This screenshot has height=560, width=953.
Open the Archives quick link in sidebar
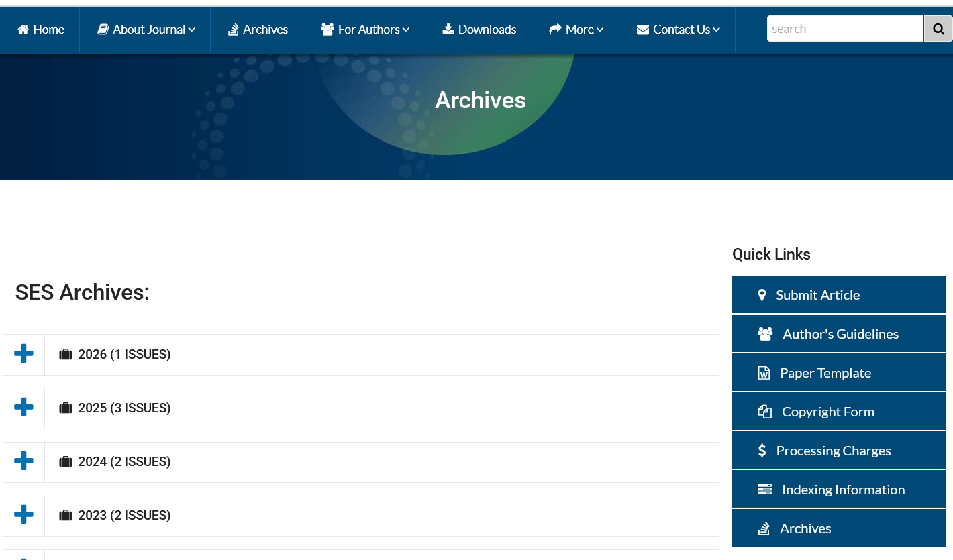pos(839,528)
